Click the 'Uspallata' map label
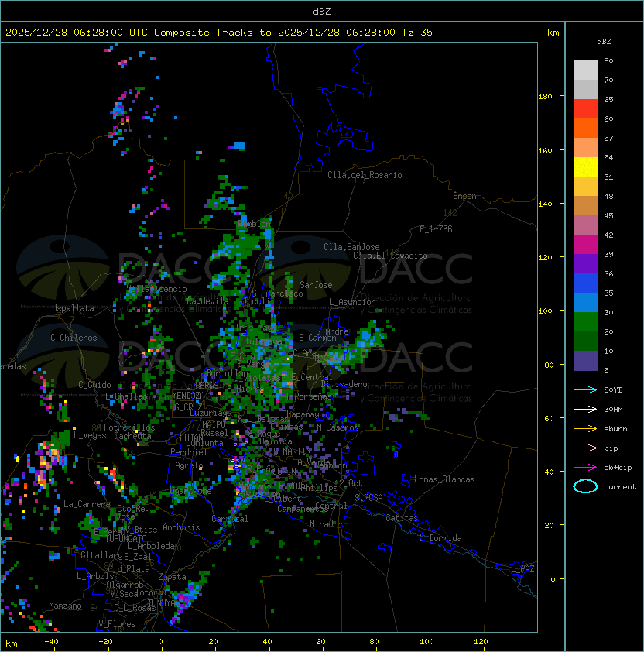 [x=73, y=308]
